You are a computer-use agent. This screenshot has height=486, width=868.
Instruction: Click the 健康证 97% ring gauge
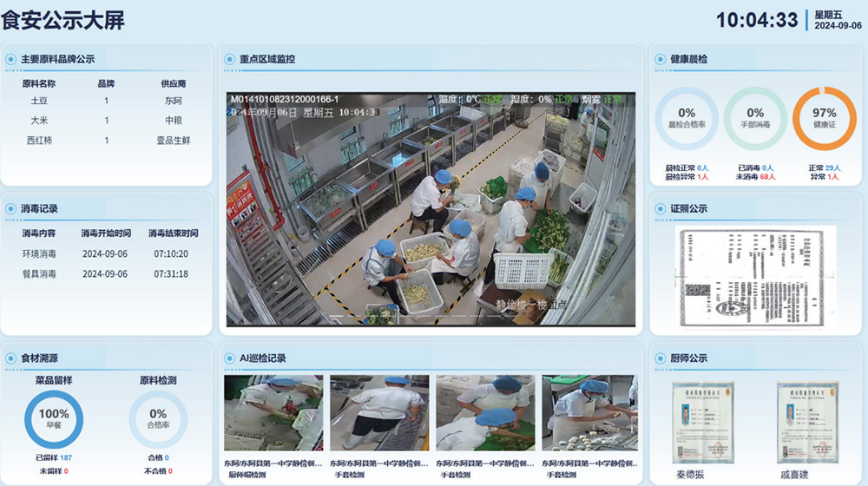point(825,118)
